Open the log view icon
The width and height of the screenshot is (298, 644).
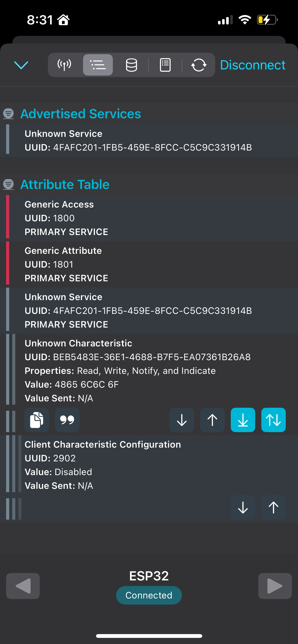(165, 65)
